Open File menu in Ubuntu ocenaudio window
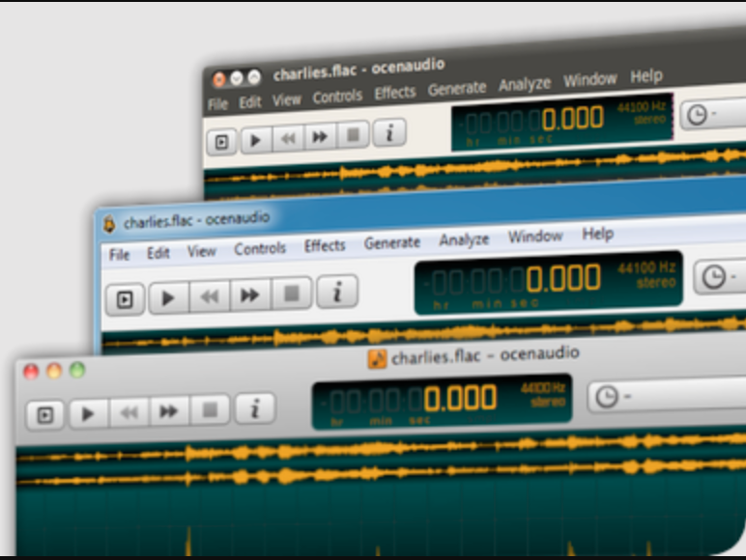This screenshot has width=746, height=560. [x=217, y=104]
